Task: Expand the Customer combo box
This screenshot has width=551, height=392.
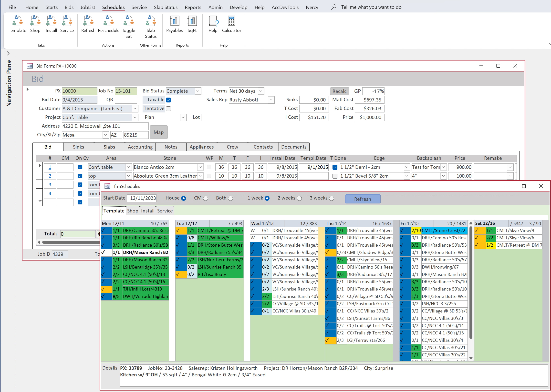Action: tap(135, 109)
